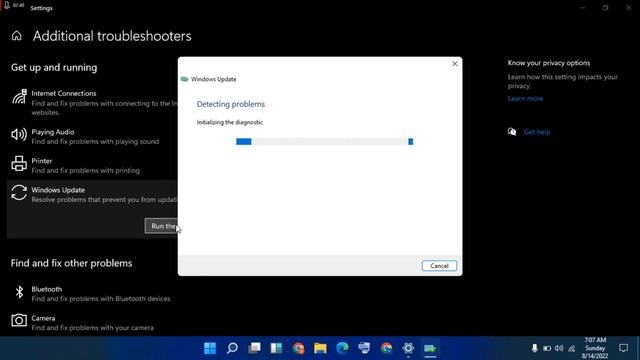The height and width of the screenshot is (360, 640).
Task: Select the Windows Update sync icon
Action: point(19,193)
